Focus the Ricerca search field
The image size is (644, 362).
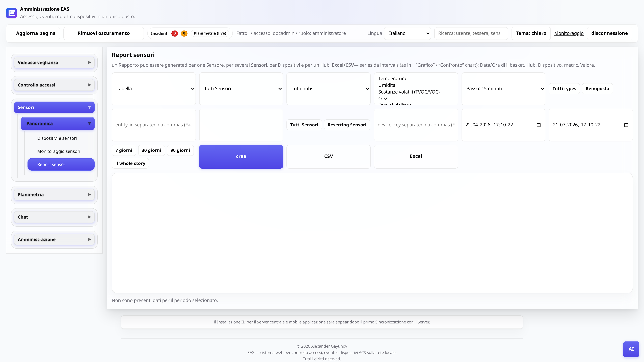click(471, 33)
